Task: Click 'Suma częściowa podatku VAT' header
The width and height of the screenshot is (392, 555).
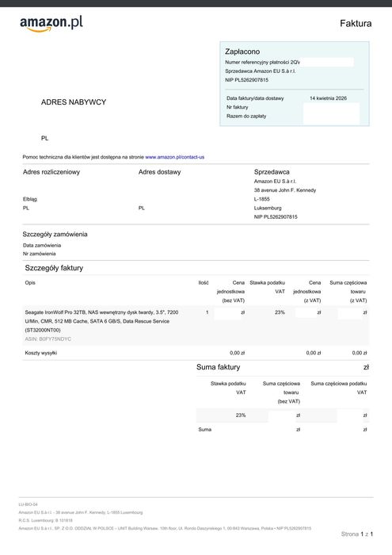Action: coord(339,388)
